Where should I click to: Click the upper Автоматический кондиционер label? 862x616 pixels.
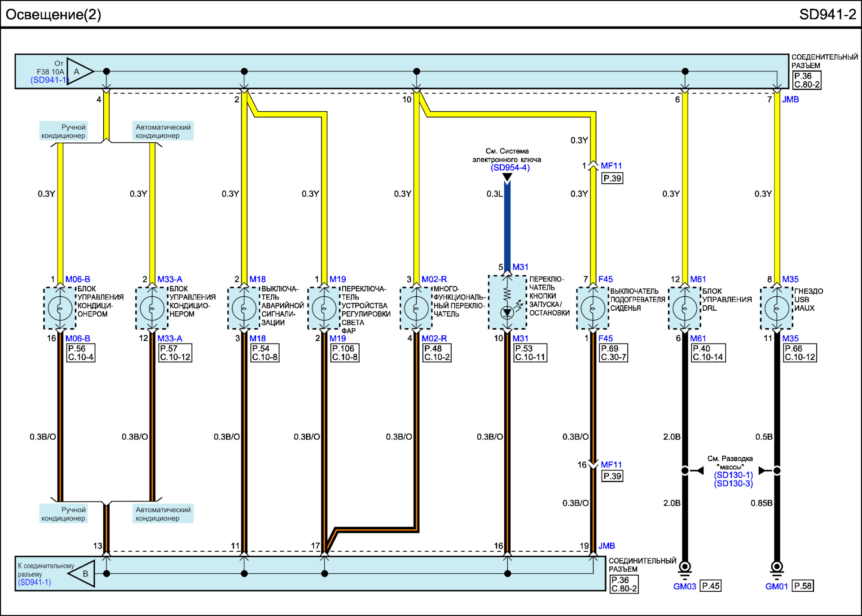tap(163, 131)
